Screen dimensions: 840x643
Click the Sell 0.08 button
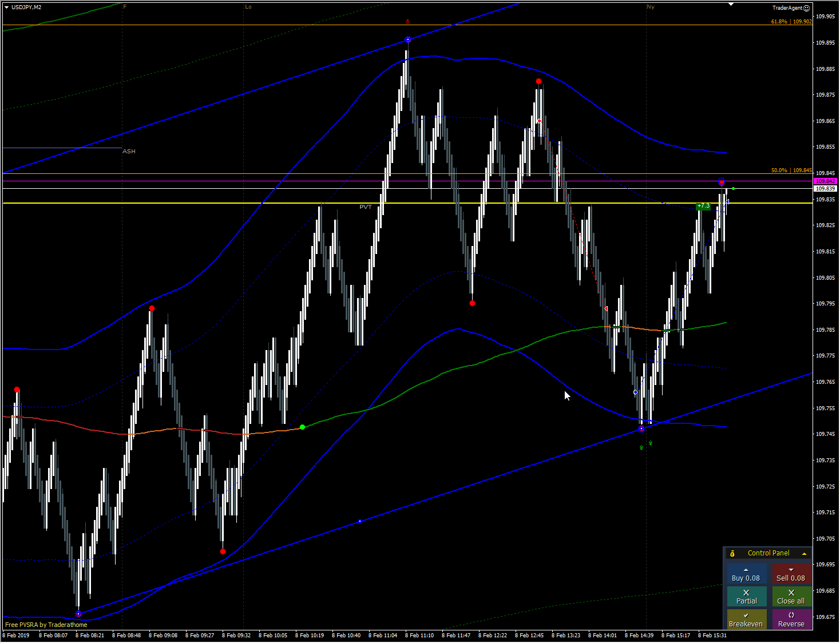click(x=791, y=574)
